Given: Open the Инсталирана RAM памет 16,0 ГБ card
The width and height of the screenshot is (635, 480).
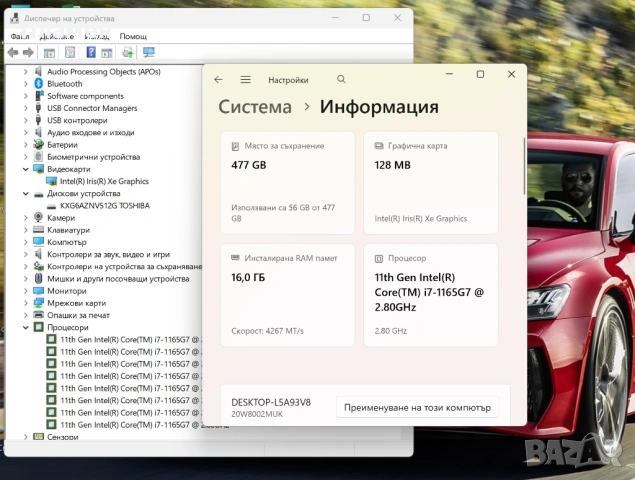Looking at the screenshot, I should 288,295.
